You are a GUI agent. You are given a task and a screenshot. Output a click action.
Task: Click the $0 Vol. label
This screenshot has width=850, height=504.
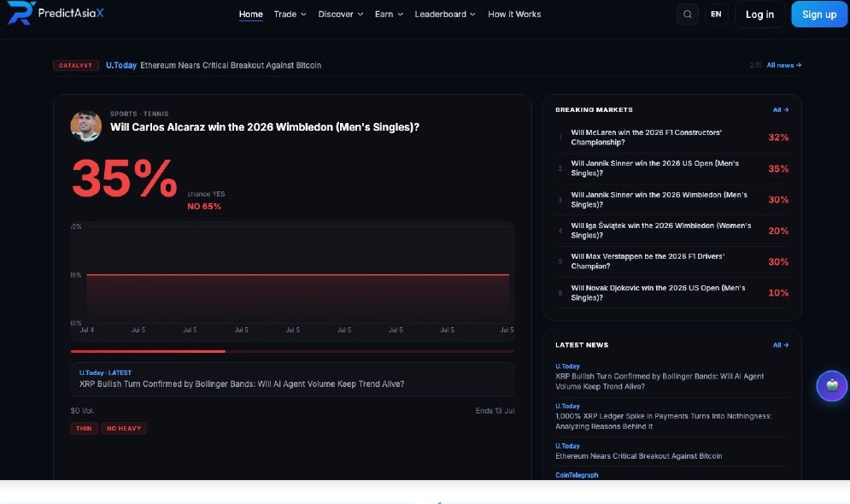pyautogui.click(x=82, y=411)
